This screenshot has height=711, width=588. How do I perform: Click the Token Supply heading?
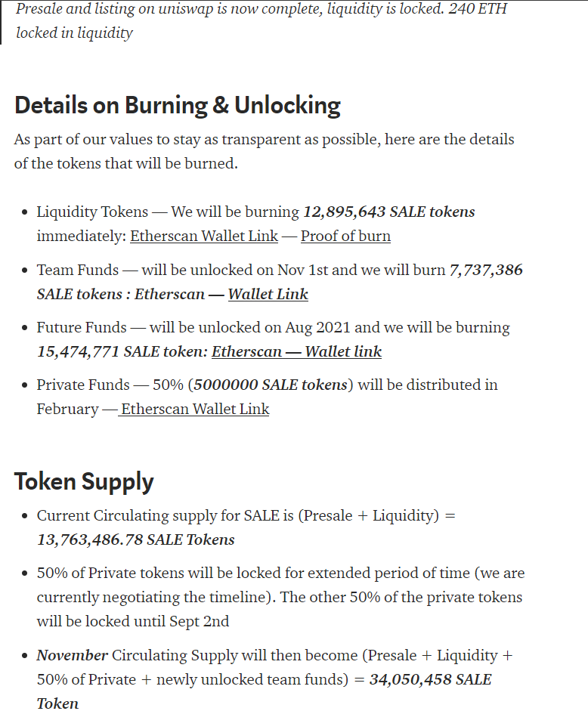pyautogui.click(x=84, y=481)
